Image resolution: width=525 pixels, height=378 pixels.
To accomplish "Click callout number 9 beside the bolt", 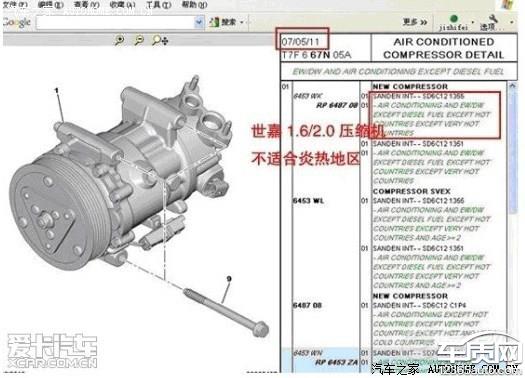I will tap(229, 279).
